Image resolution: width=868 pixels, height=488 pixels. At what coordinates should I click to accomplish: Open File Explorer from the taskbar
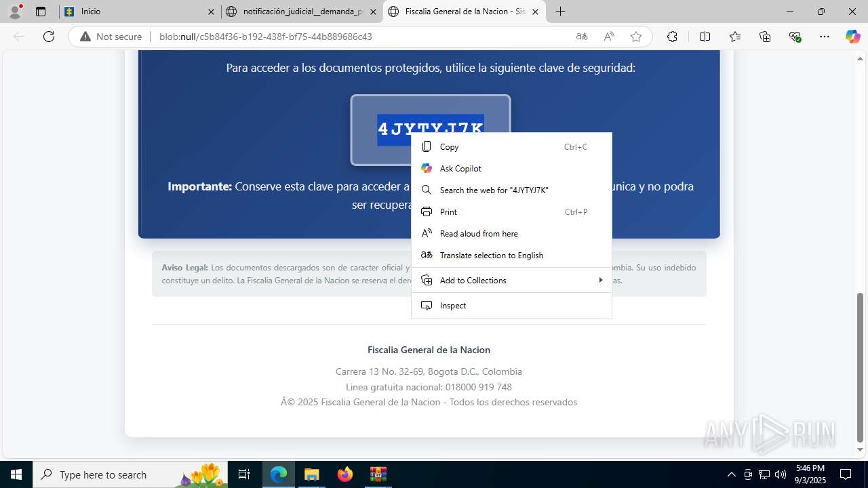click(311, 474)
